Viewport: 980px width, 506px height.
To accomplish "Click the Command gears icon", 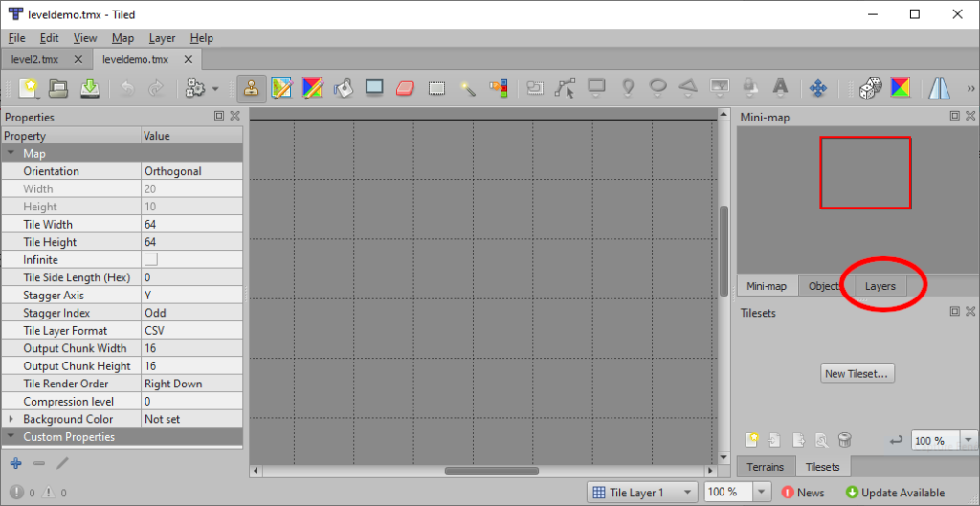I will pyautogui.click(x=195, y=89).
